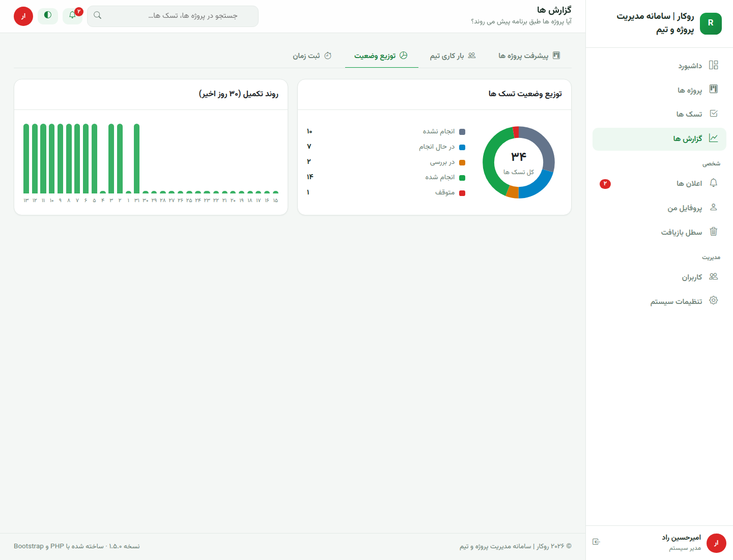This screenshot has height=560, width=733.
Task: Open the داشبورد dashboard icon in sidebar
Action: click(x=714, y=65)
